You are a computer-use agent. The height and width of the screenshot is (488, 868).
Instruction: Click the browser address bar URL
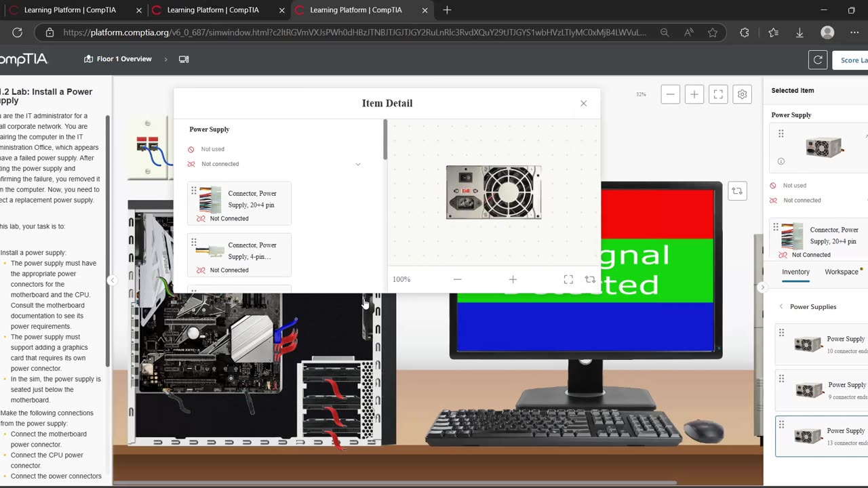click(x=355, y=33)
